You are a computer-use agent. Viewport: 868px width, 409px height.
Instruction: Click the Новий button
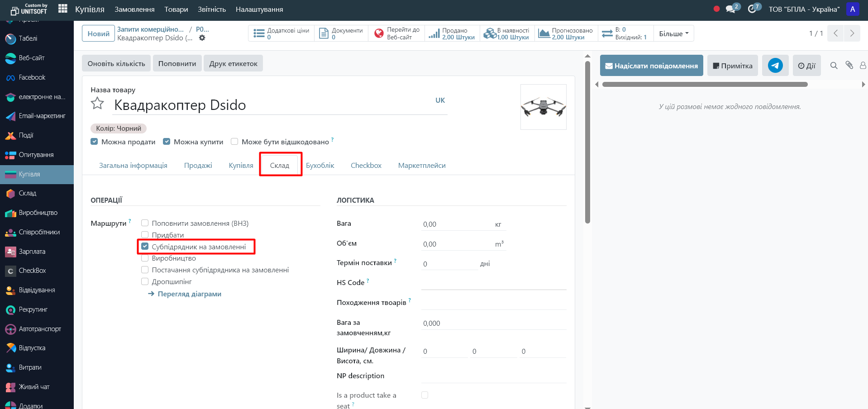click(x=99, y=33)
